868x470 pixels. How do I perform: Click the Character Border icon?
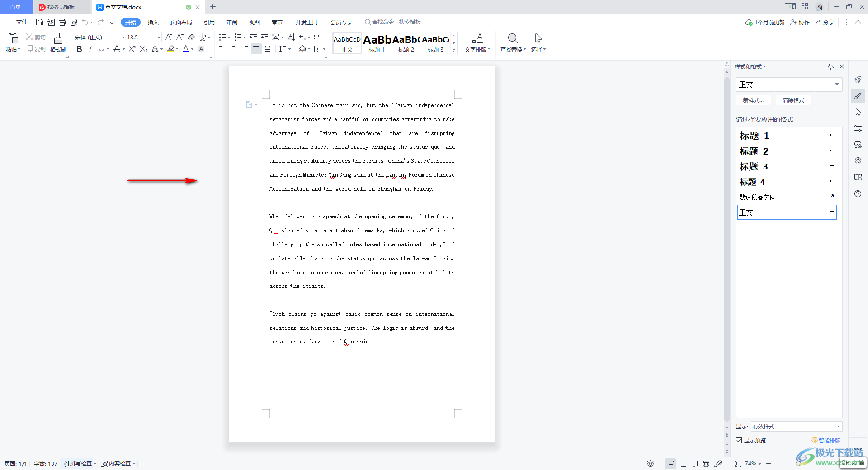[x=201, y=49]
